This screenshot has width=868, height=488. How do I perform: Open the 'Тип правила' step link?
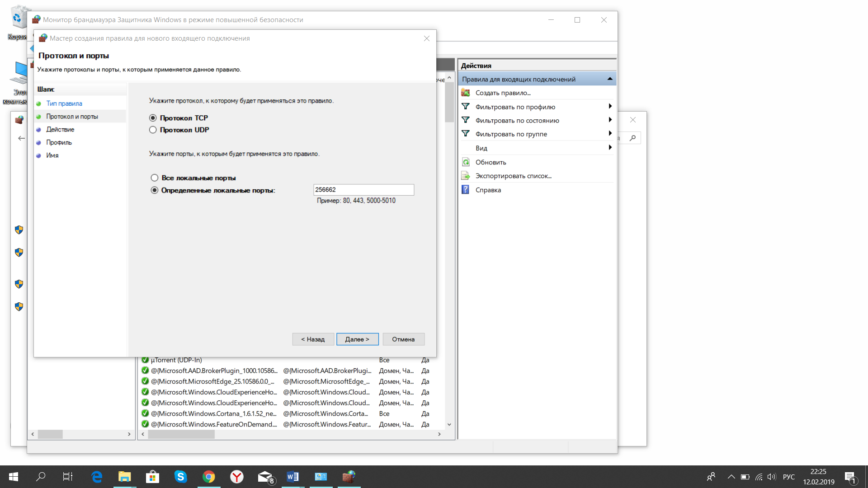point(64,103)
